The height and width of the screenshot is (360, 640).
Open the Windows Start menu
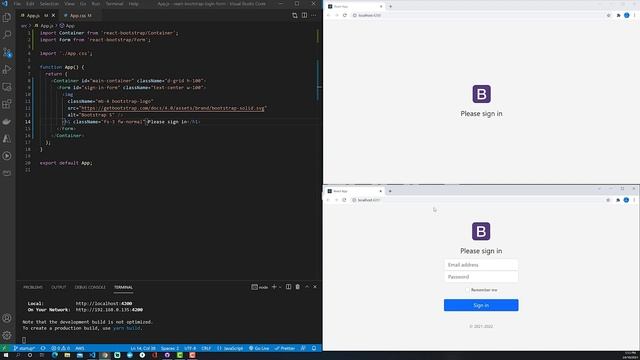pyautogui.click(x=6, y=356)
